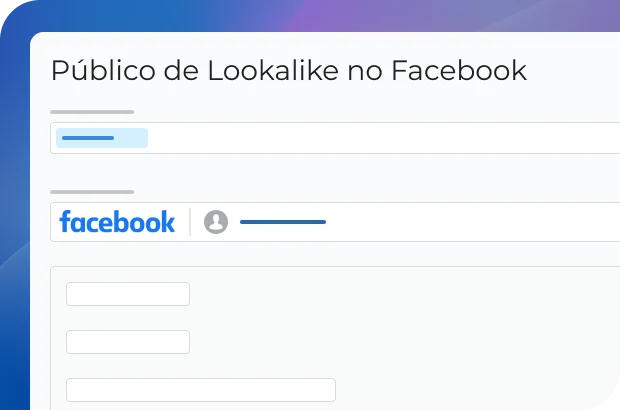
Task: Click the gray label line above top field
Action: tap(92, 112)
